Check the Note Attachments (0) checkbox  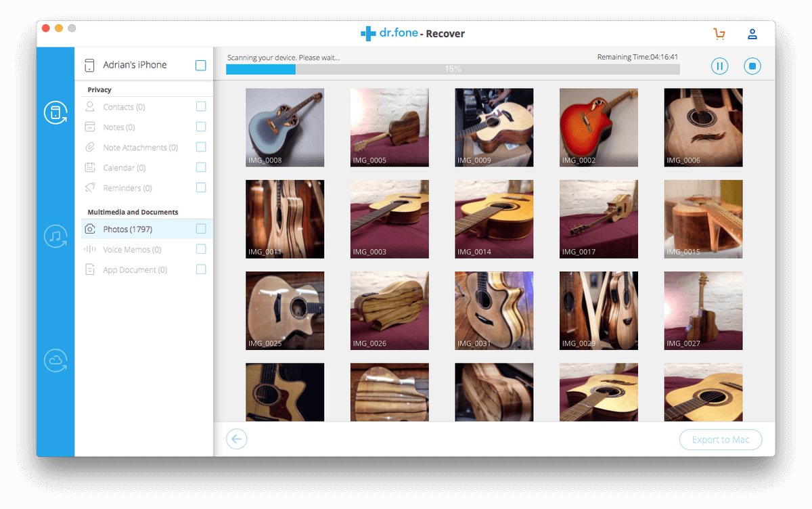(200, 148)
